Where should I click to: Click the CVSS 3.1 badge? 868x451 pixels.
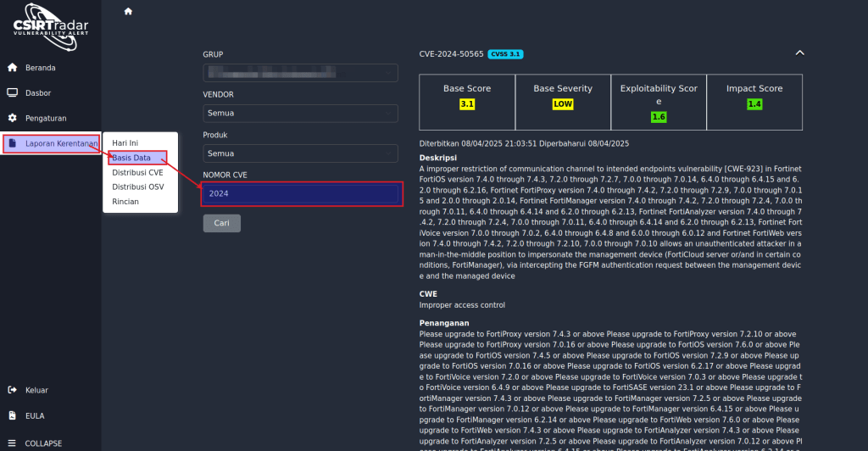[505, 54]
